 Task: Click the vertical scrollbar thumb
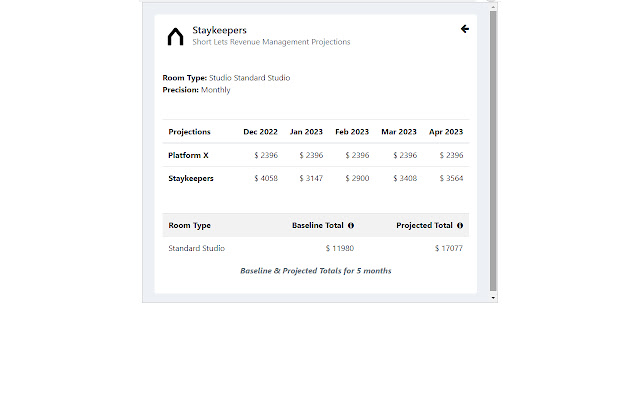point(493,151)
